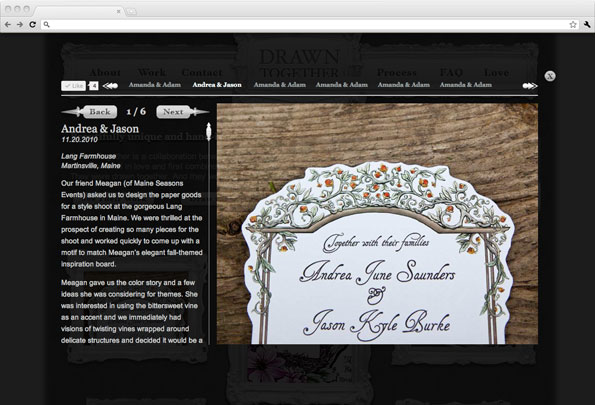Image resolution: width=595 pixels, height=405 pixels.
Task: Click the date 11.20.2010
Action: (79, 140)
